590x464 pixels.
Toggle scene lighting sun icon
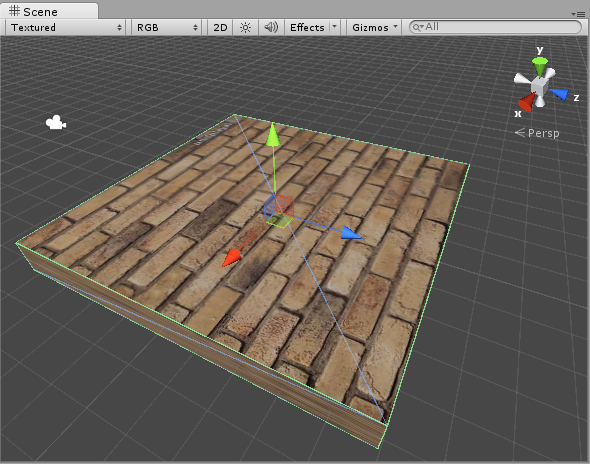245,27
